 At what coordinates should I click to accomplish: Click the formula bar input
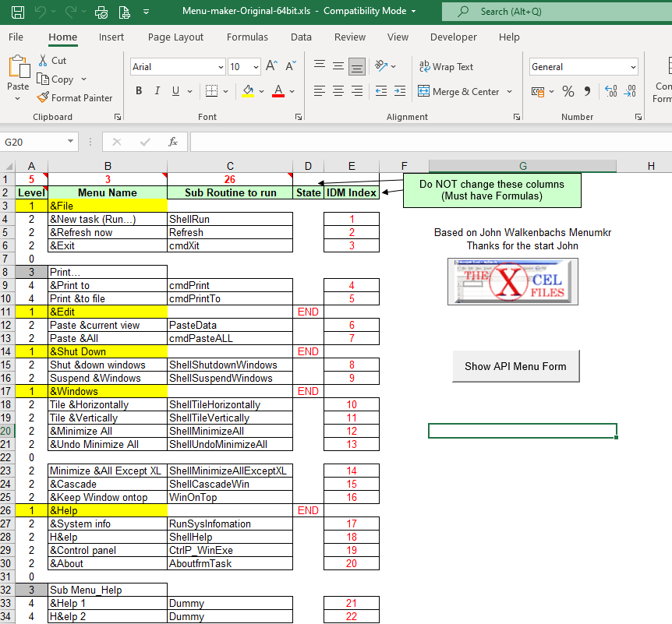click(x=430, y=142)
